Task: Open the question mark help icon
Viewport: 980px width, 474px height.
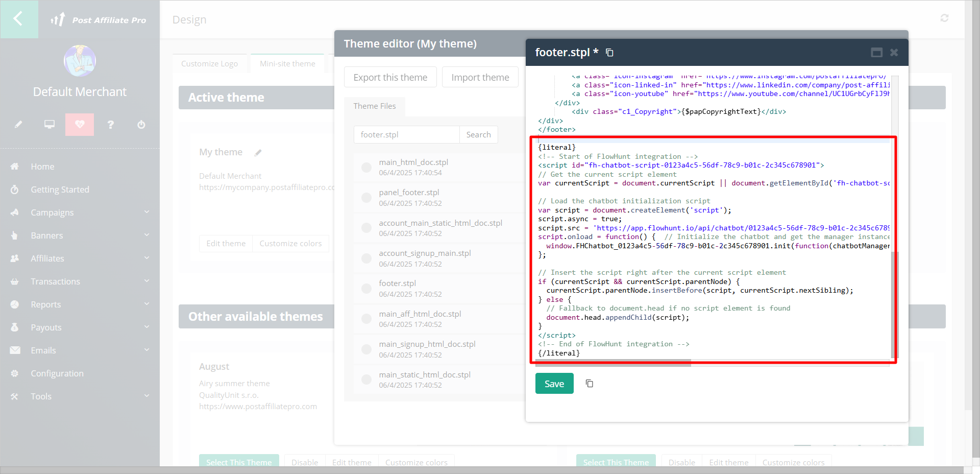Action: click(x=111, y=124)
